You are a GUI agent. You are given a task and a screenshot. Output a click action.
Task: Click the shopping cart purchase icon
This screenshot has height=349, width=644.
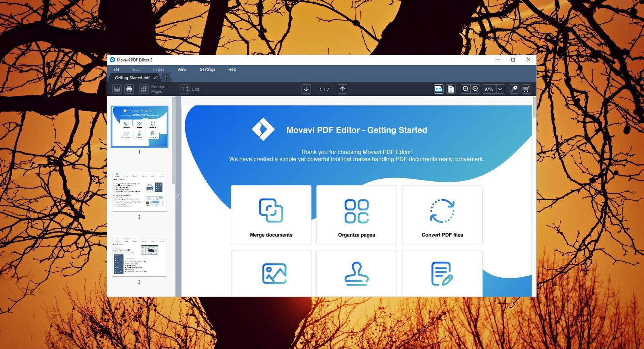[x=526, y=89]
